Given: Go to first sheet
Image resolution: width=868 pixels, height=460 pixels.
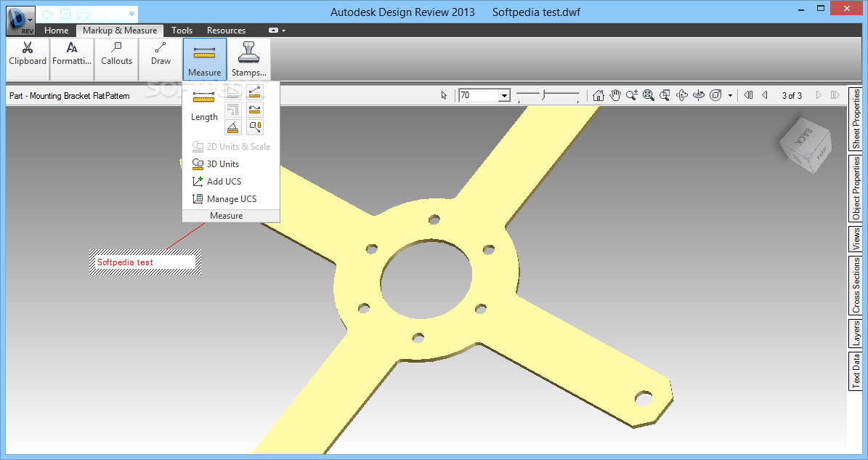Looking at the screenshot, I should (x=748, y=95).
